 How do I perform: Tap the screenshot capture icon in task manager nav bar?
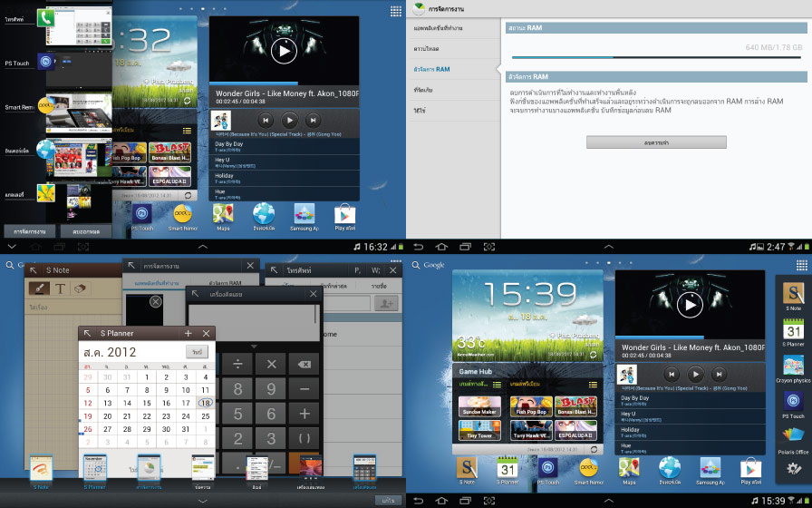[x=488, y=247]
